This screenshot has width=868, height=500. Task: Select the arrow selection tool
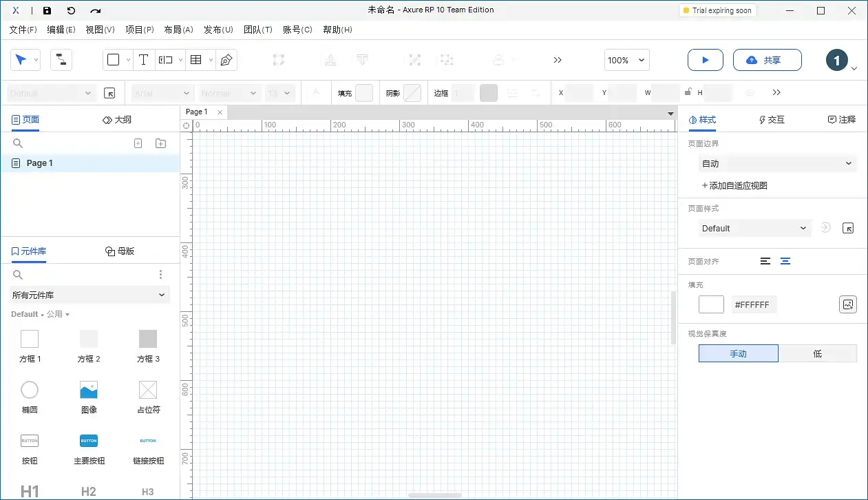pyautogui.click(x=21, y=59)
